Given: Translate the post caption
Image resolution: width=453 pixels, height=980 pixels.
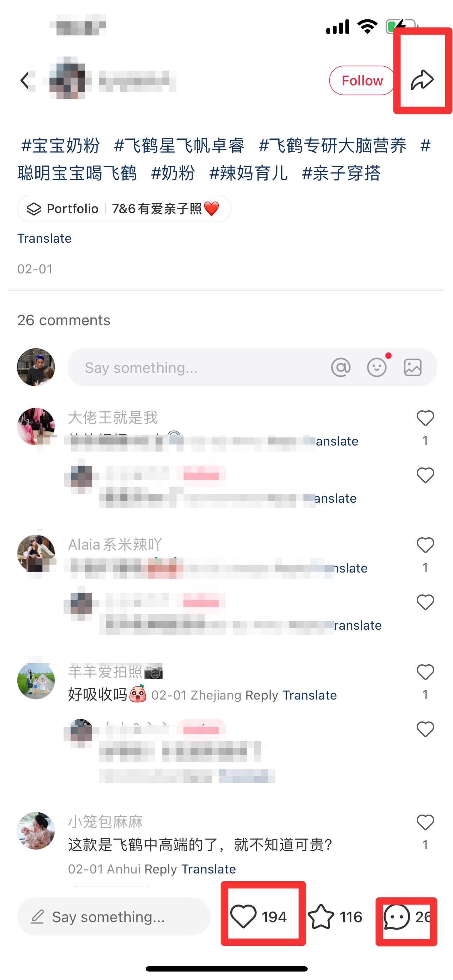Looking at the screenshot, I should click(44, 238).
